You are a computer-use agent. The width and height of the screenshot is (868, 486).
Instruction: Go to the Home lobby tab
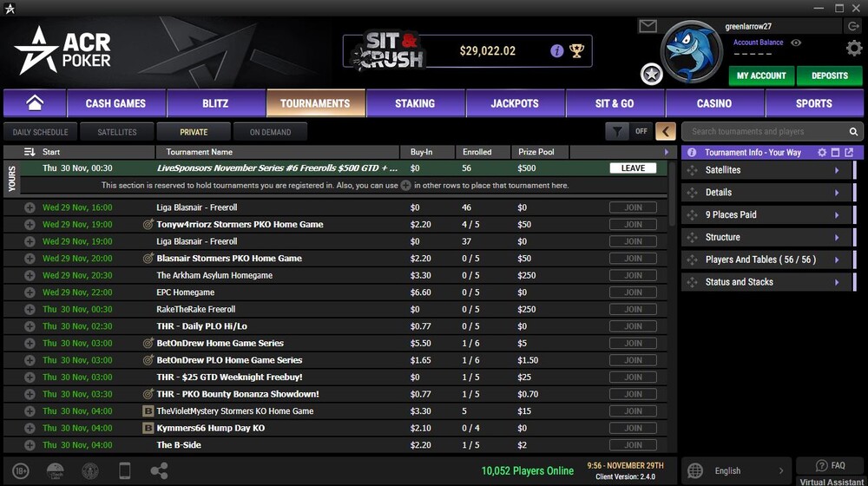(x=35, y=103)
